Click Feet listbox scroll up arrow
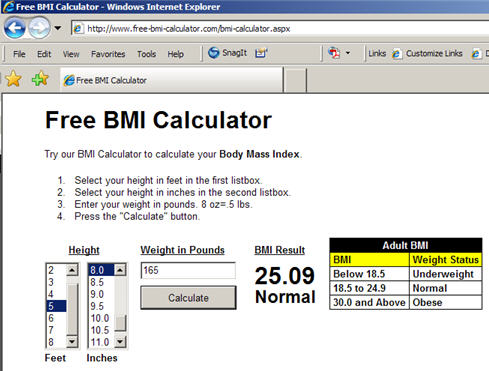This screenshot has height=371, width=489. click(x=72, y=270)
